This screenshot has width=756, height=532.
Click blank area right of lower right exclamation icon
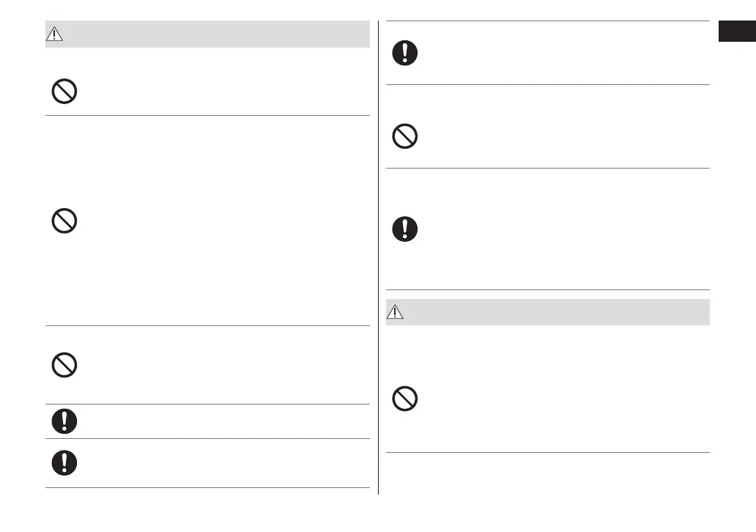point(557,229)
